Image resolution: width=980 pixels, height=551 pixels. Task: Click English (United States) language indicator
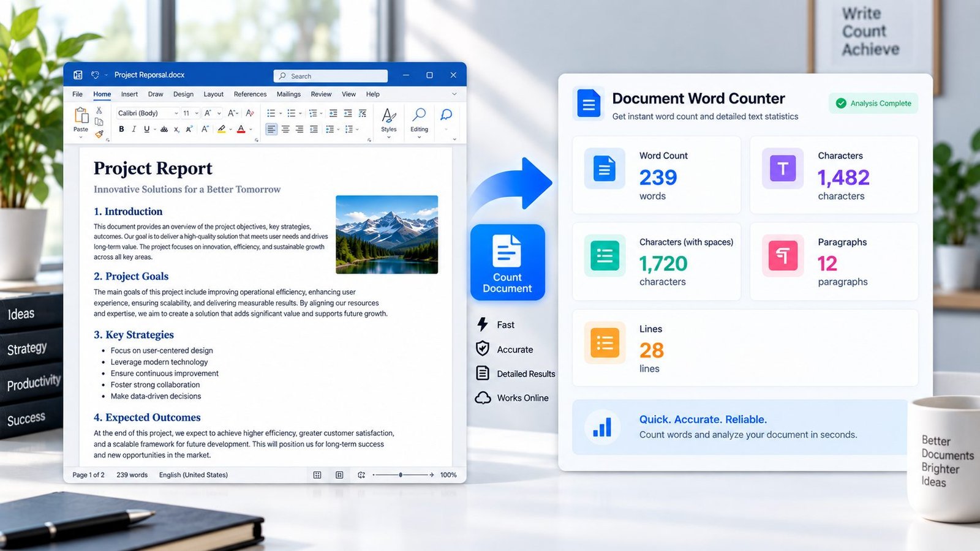point(194,475)
